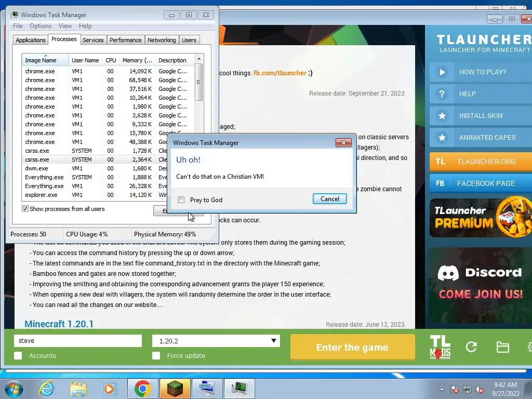Open the Discord Come Join Us banner
Screen dimensions: 532x399
click(481, 285)
